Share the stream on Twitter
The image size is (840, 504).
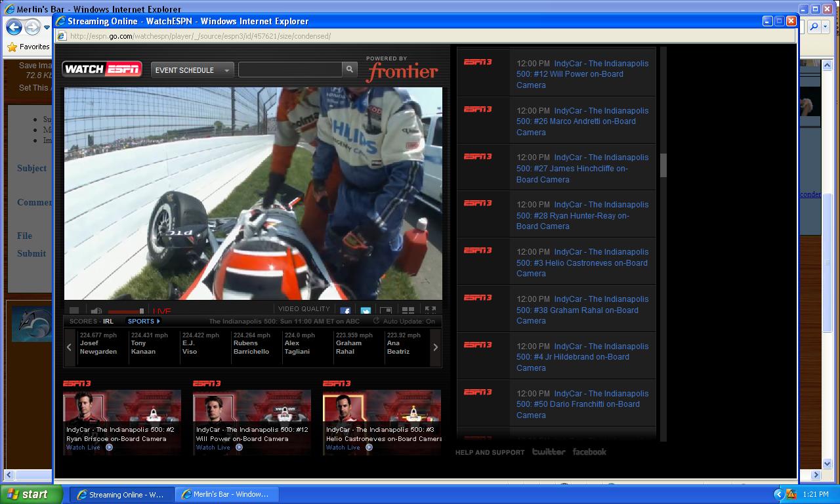coord(366,311)
